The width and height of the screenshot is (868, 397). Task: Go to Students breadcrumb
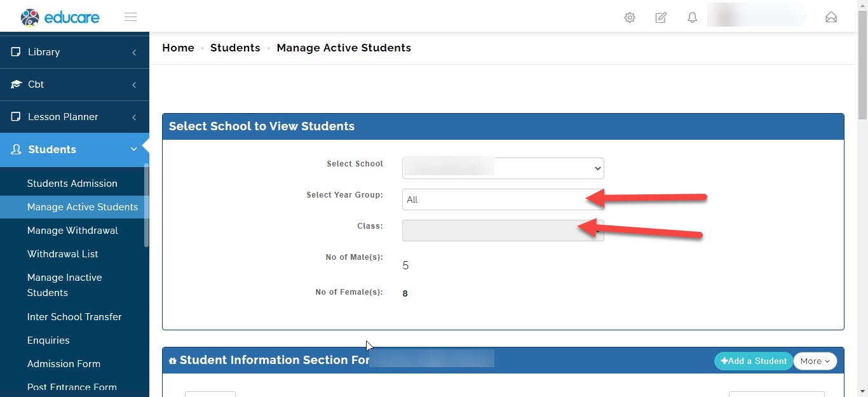(x=235, y=48)
